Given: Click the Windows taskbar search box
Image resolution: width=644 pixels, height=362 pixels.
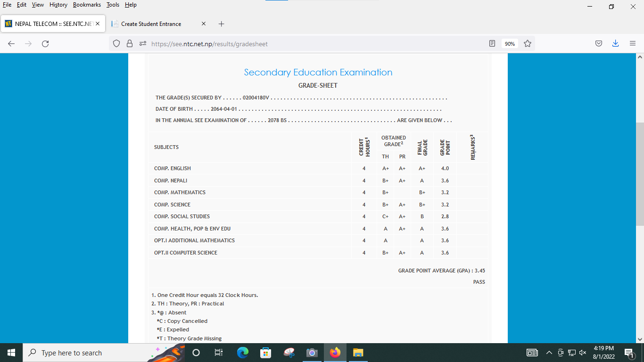Looking at the screenshot, I should coord(85,353).
